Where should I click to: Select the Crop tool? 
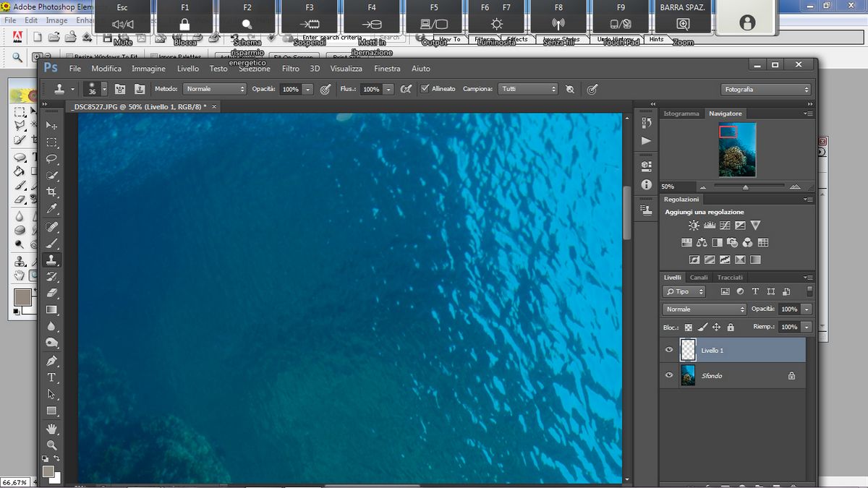tap(51, 192)
